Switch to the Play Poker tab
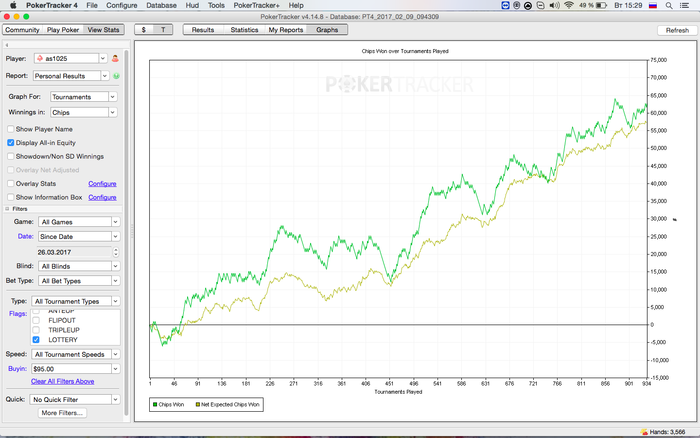 click(x=63, y=30)
